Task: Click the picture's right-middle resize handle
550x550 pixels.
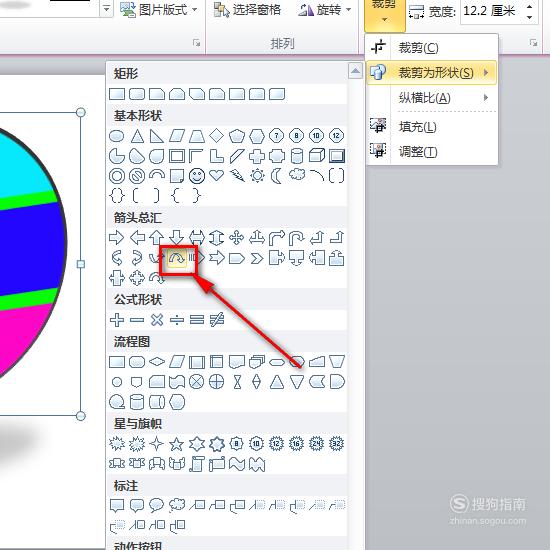Action: [x=81, y=264]
